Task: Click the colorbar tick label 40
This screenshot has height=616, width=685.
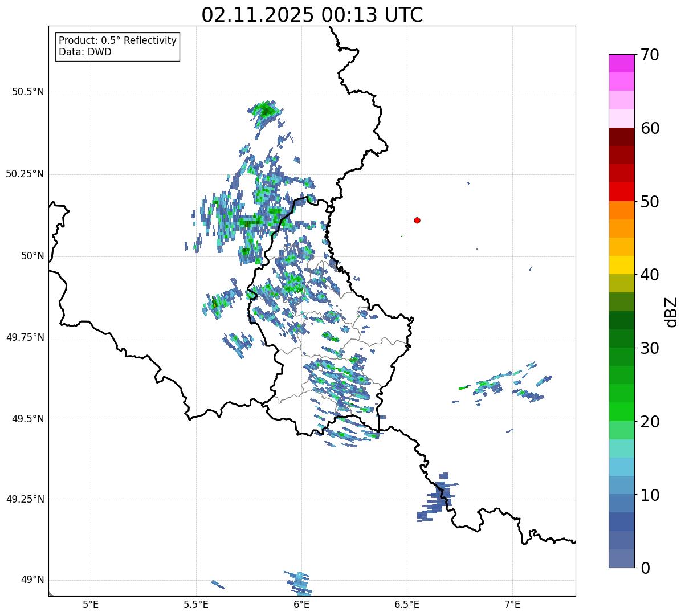Action: (x=650, y=275)
